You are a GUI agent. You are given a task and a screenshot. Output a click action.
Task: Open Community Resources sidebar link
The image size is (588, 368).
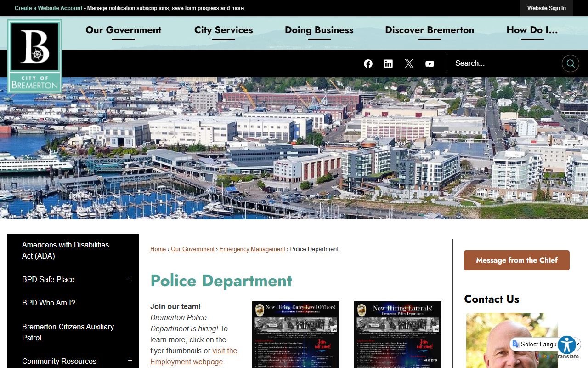[59, 361]
